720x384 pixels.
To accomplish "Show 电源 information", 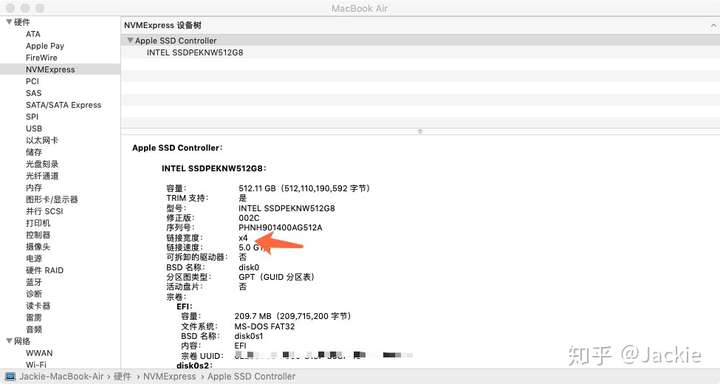I will point(34,259).
